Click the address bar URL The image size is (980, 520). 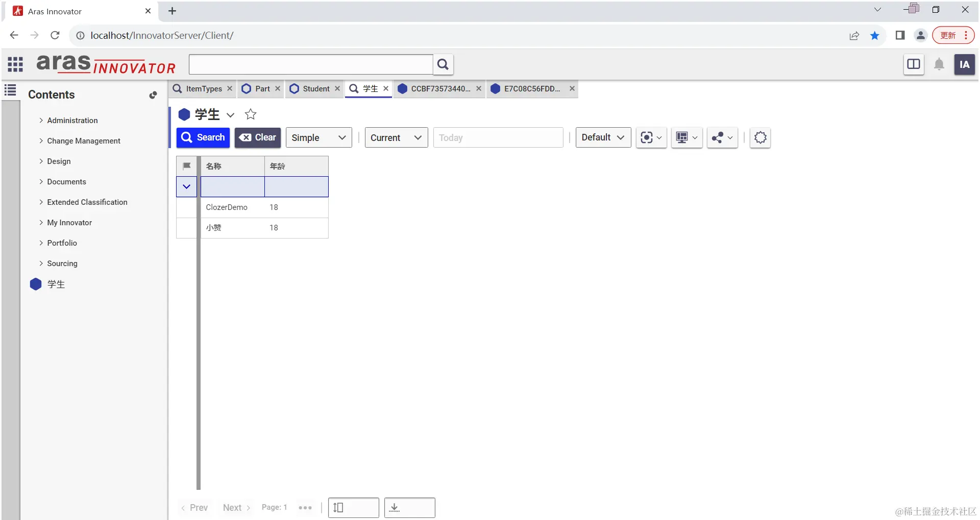pos(162,35)
